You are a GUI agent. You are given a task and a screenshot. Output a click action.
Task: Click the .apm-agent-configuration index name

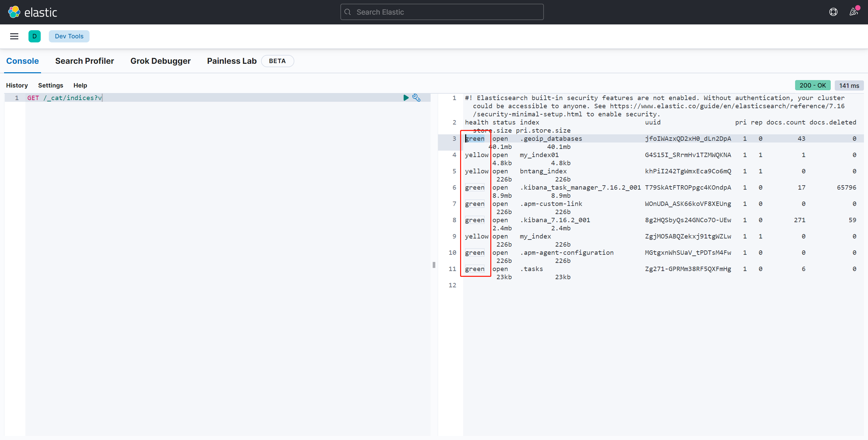tap(567, 252)
